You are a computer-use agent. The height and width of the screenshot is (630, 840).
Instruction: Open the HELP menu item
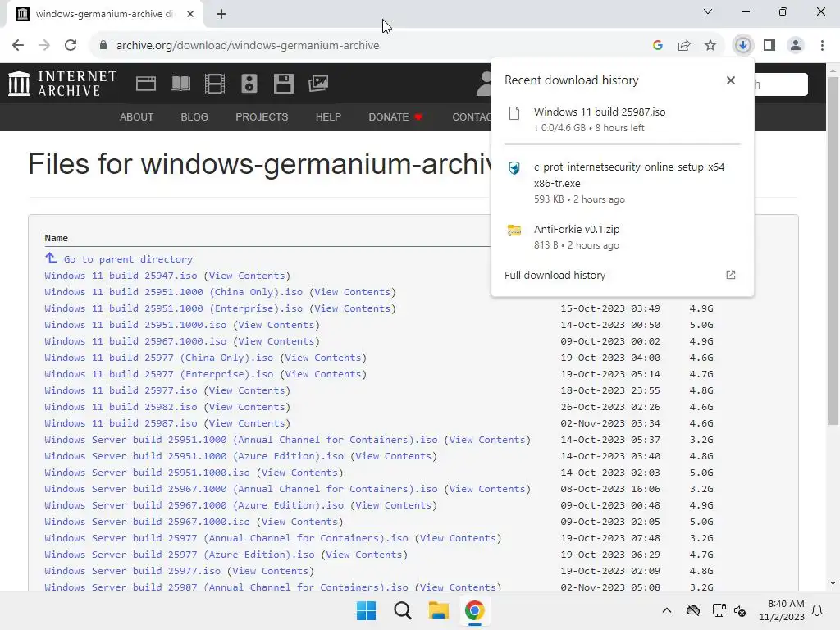[328, 116]
